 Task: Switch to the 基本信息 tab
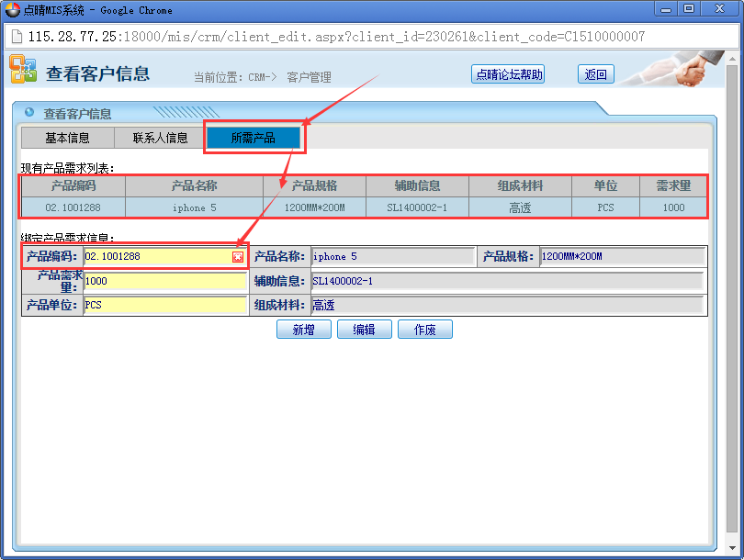67,139
